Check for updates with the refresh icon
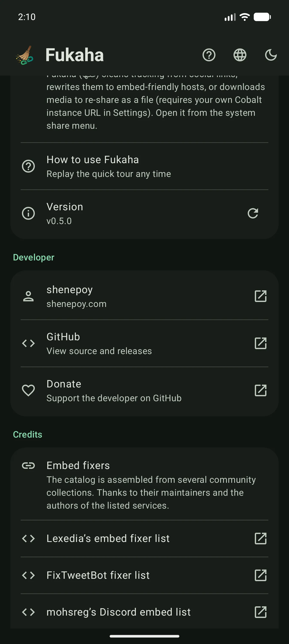 pos(253,213)
